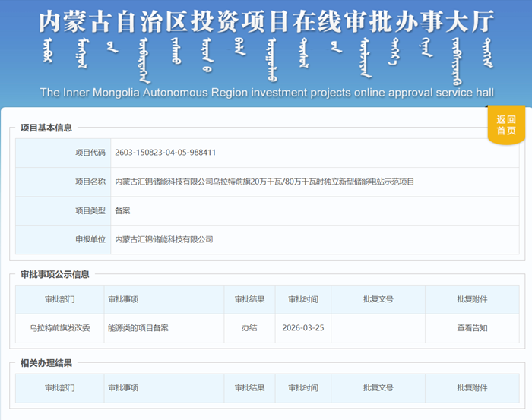Click the 项目基本信息 section heading
The height and width of the screenshot is (420, 532).
pyautogui.click(x=46, y=128)
